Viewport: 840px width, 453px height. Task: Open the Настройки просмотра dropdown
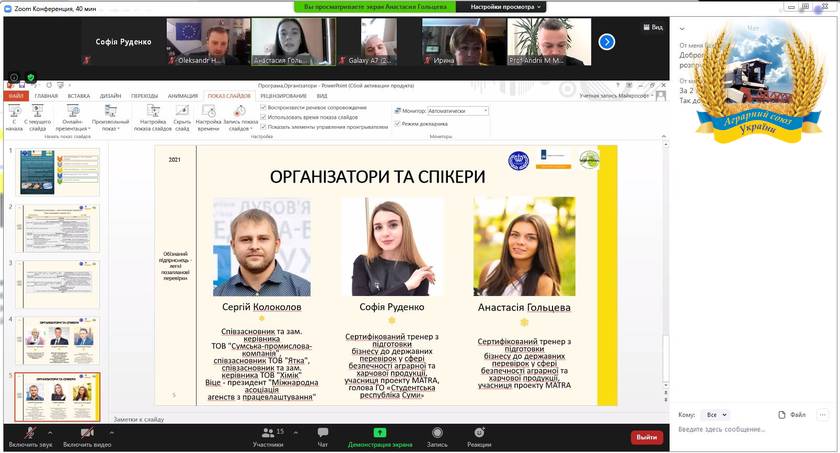(506, 7)
